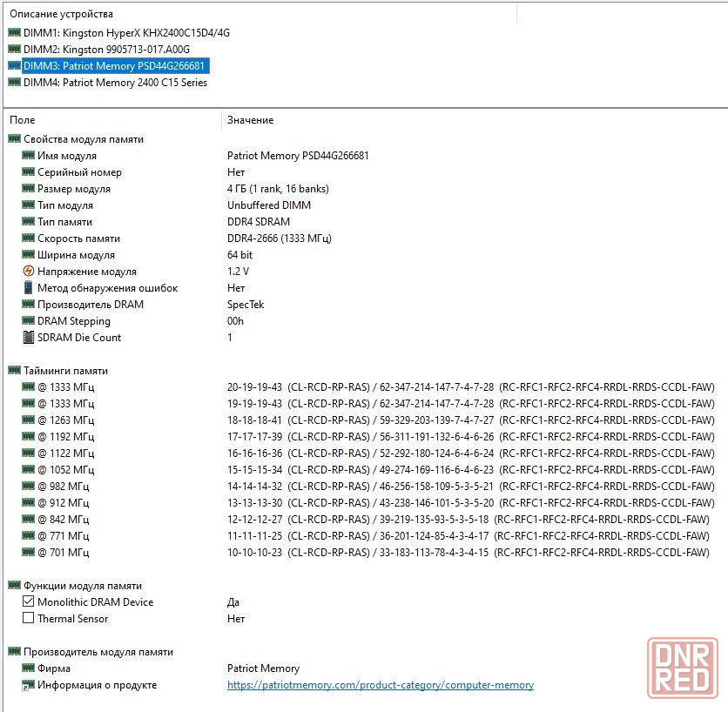
Task: Click chip icon beside SDRAM Die Count
Action: (29, 338)
